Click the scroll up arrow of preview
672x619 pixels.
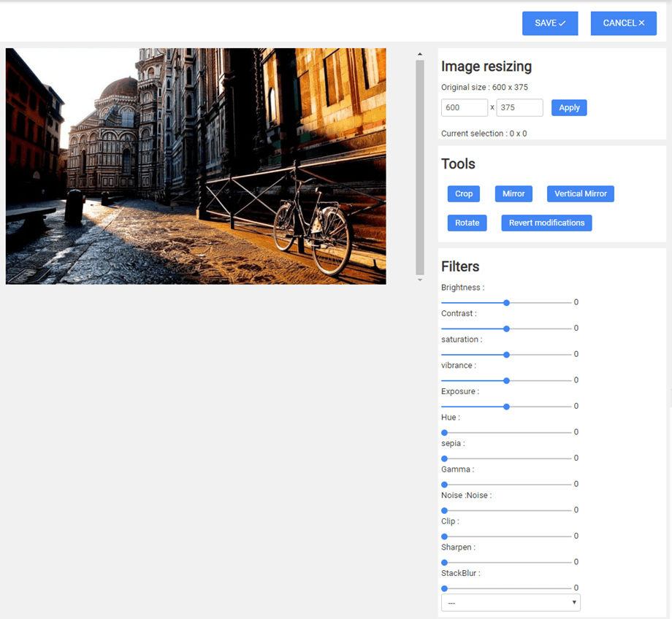coord(419,54)
